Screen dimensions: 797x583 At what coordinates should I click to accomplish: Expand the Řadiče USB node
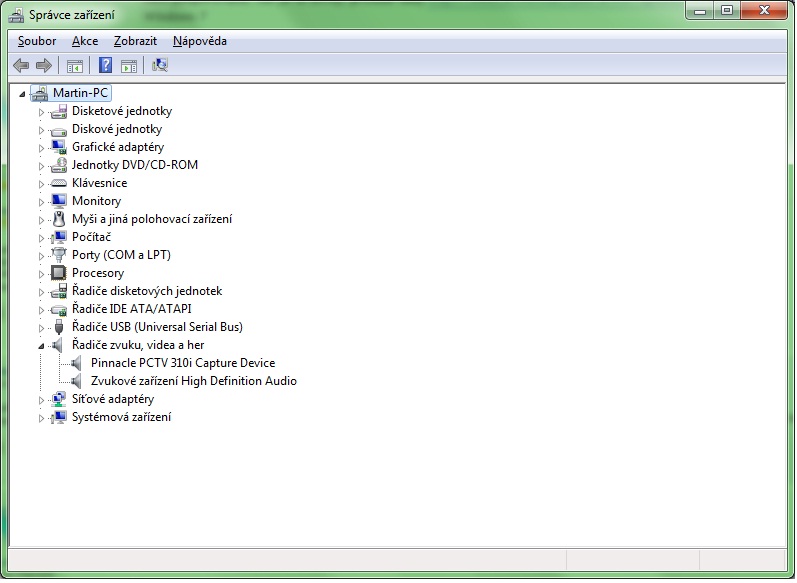(41, 328)
